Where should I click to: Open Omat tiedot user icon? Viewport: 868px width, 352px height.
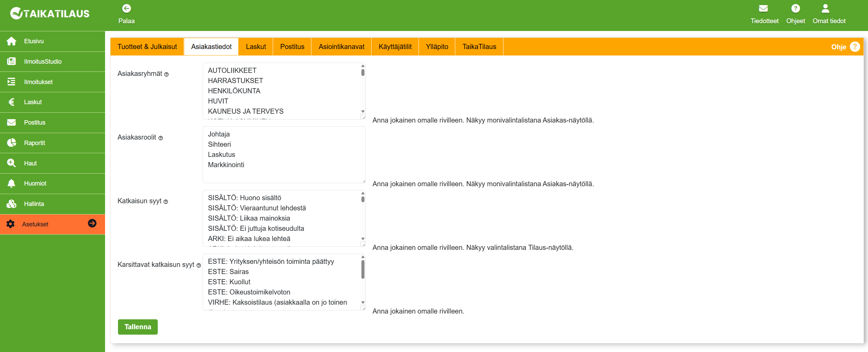[x=825, y=9]
